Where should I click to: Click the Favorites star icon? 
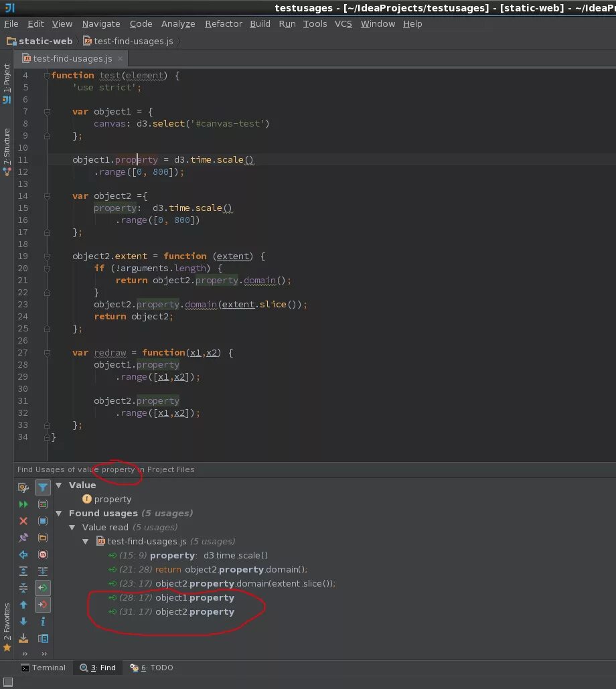pos(7,647)
